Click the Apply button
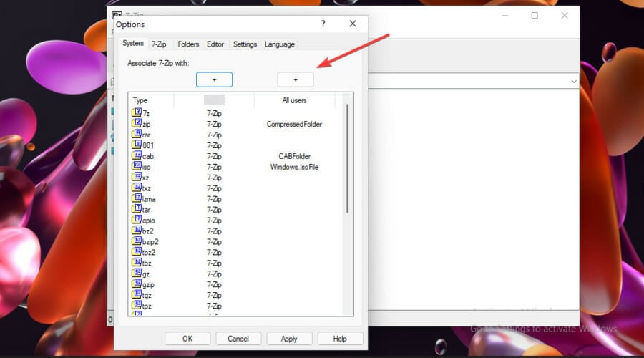Viewport: 644px width, 358px height. pyautogui.click(x=289, y=339)
